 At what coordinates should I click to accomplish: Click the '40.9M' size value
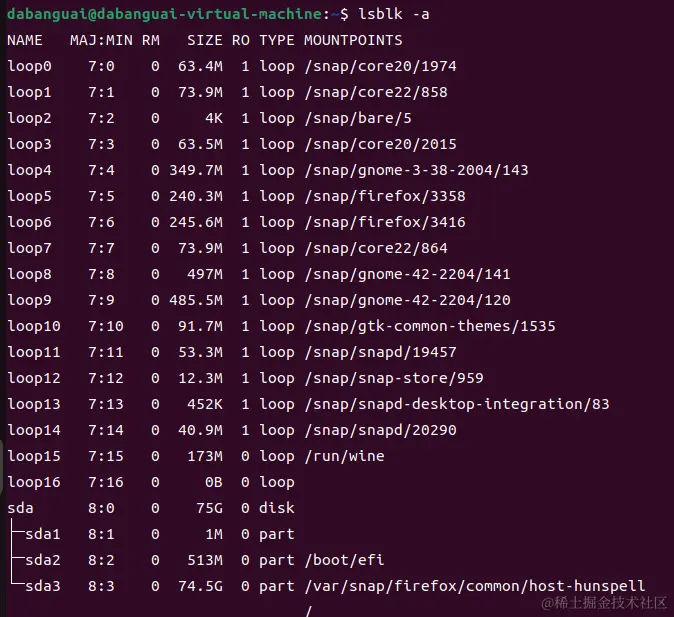pos(201,430)
